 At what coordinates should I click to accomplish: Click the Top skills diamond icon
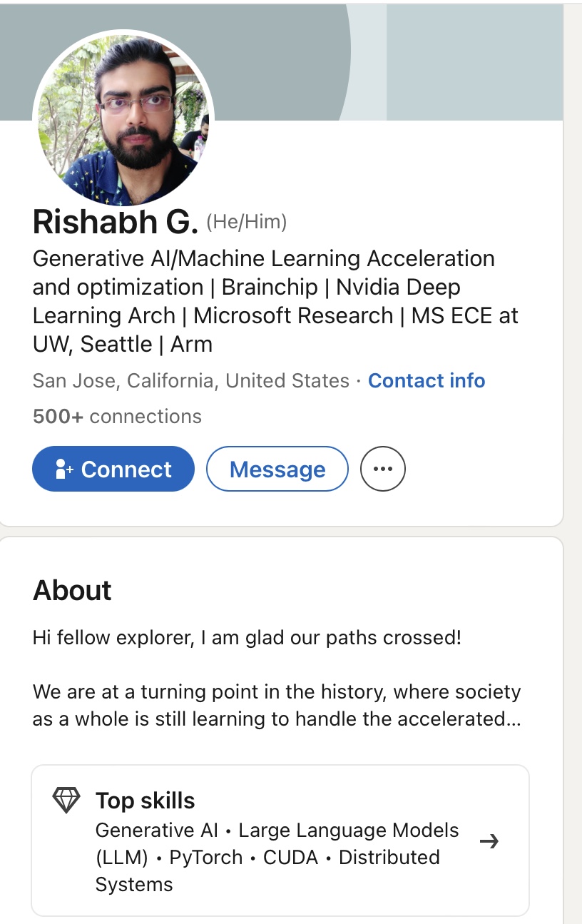click(x=66, y=800)
